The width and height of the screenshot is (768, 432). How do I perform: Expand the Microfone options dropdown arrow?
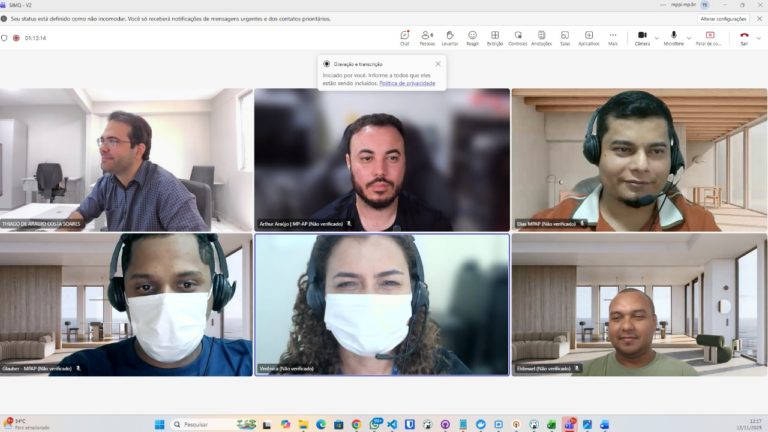[x=689, y=38]
